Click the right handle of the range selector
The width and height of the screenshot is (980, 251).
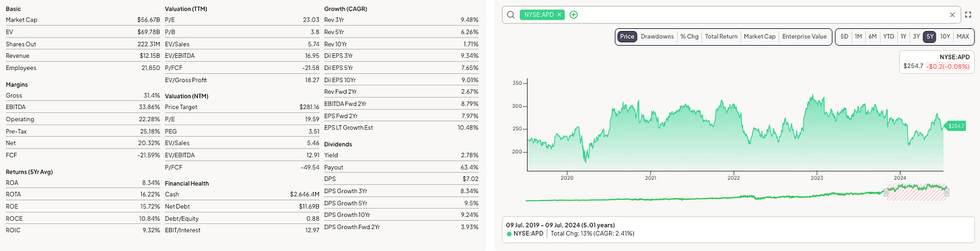tap(946, 192)
